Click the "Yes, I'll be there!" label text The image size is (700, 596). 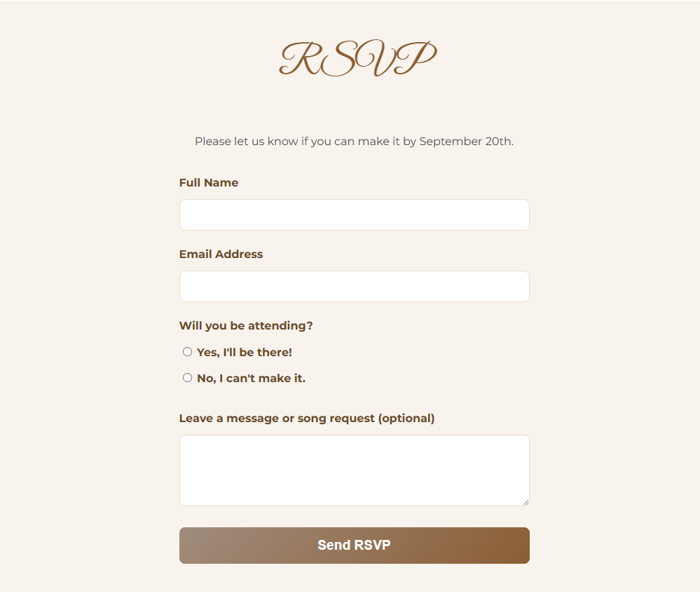(244, 353)
